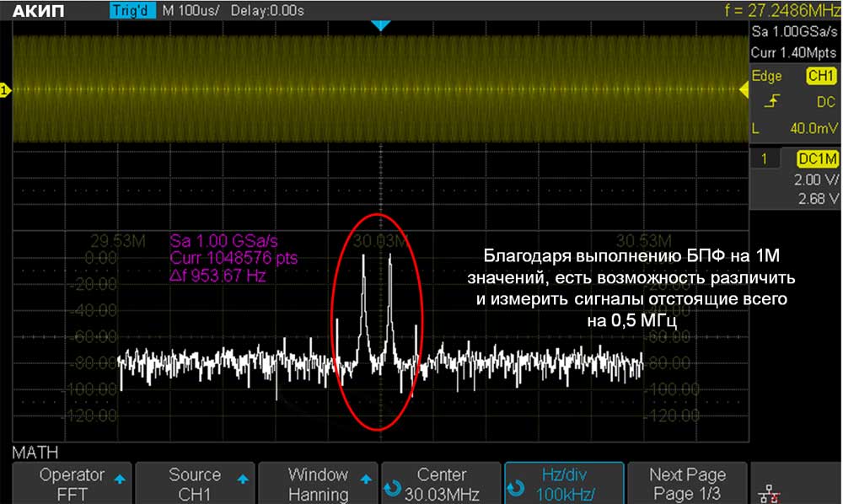Select the Hz/div 100kHz softkey
This screenshot has width=843, height=504.
(x=563, y=484)
